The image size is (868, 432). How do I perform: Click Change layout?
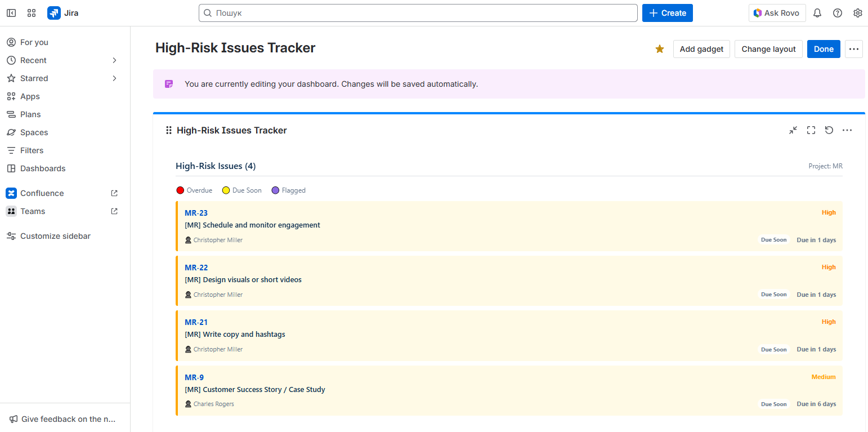[768, 49]
